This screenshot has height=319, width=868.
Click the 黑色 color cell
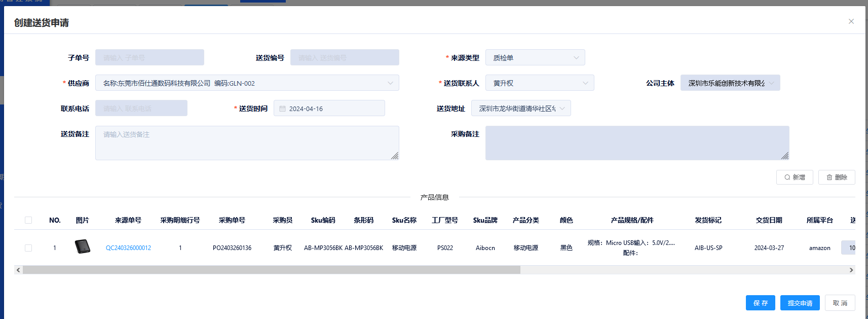coord(567,248)
